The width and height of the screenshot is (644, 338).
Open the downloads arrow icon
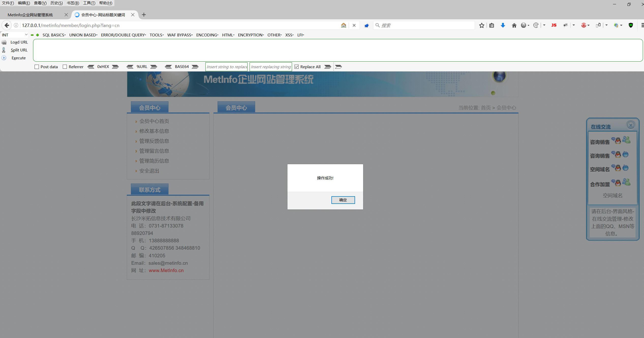503,25
